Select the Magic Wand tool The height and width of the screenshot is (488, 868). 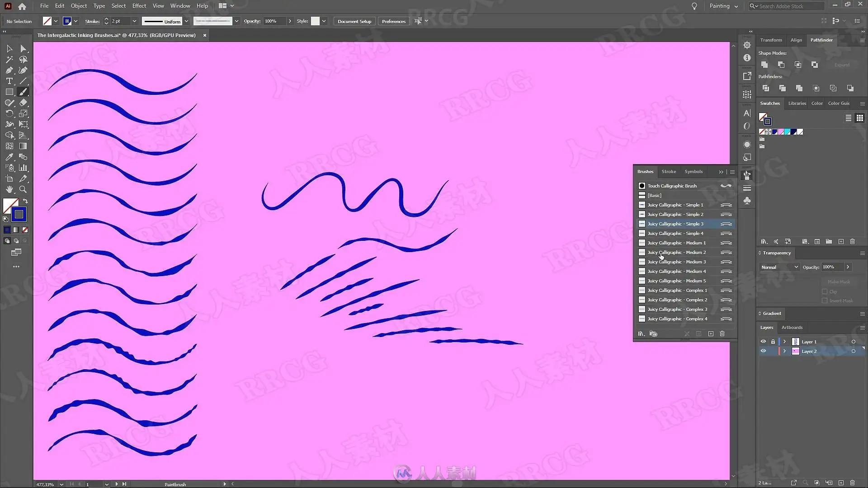coord(9,59)
